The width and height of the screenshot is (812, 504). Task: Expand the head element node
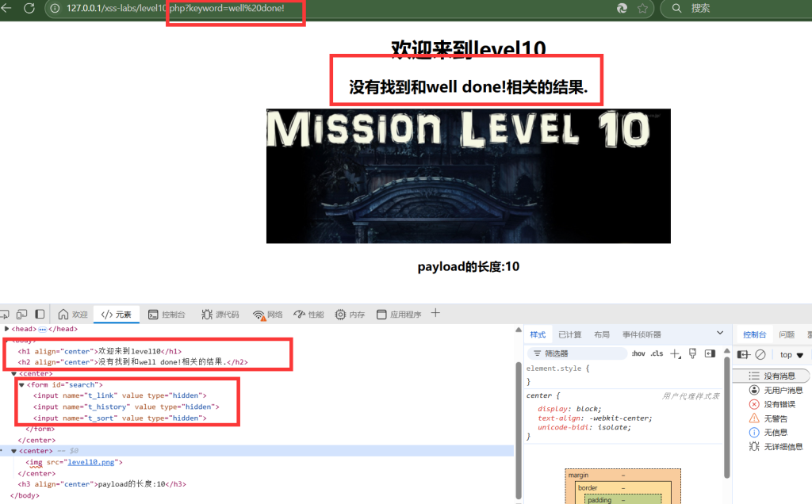click(6, 329)
